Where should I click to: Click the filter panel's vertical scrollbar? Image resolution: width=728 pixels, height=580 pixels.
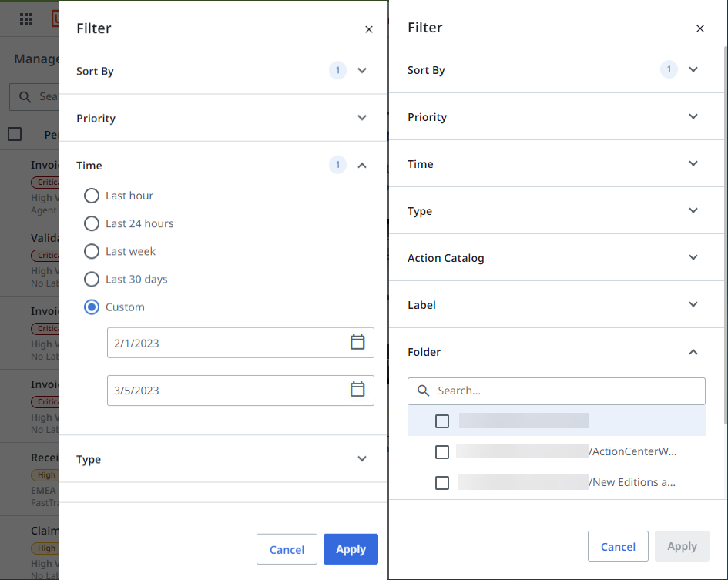click(x=724, y=231)
